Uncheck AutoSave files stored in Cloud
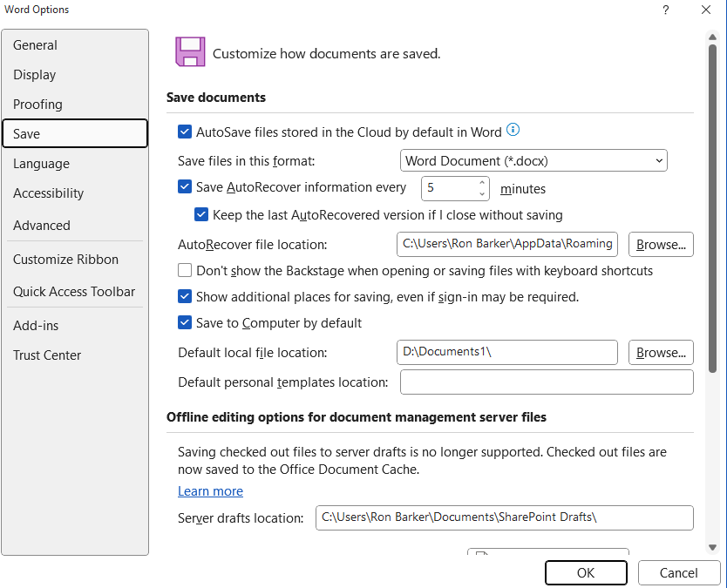 point(185,132)
